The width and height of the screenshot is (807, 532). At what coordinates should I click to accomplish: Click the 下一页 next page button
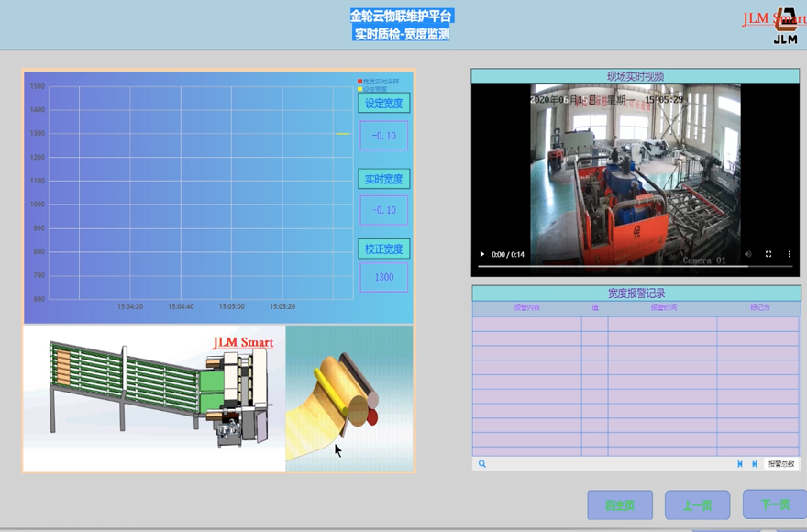(775, 505)
